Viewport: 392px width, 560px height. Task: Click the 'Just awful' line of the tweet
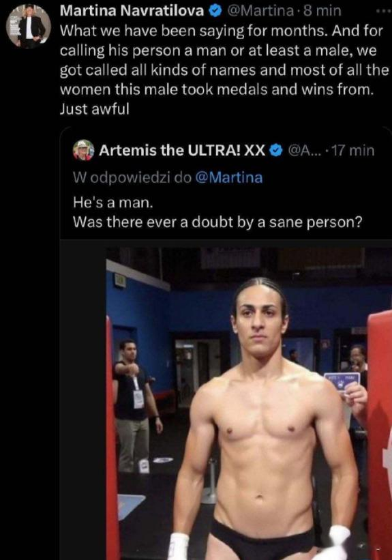[94, 109]
